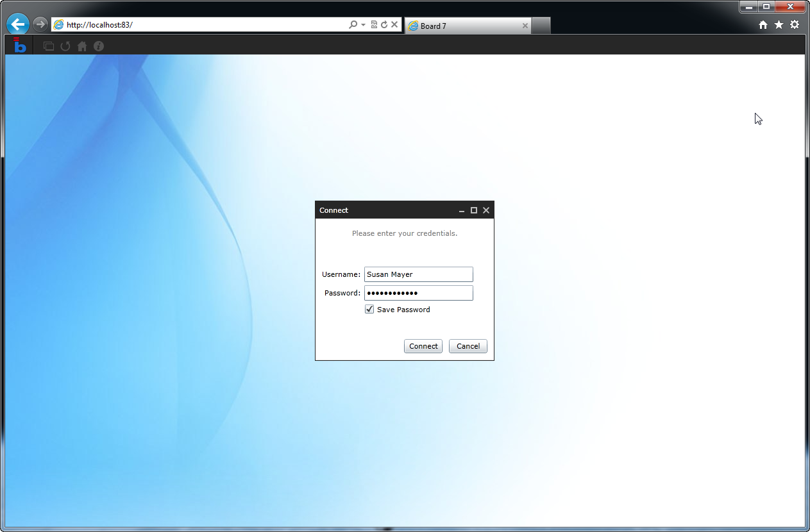Click compatibility view icon in address bar
Image resolution: width=810 pixels, height=532 pixels.
[x=374, y=25]
